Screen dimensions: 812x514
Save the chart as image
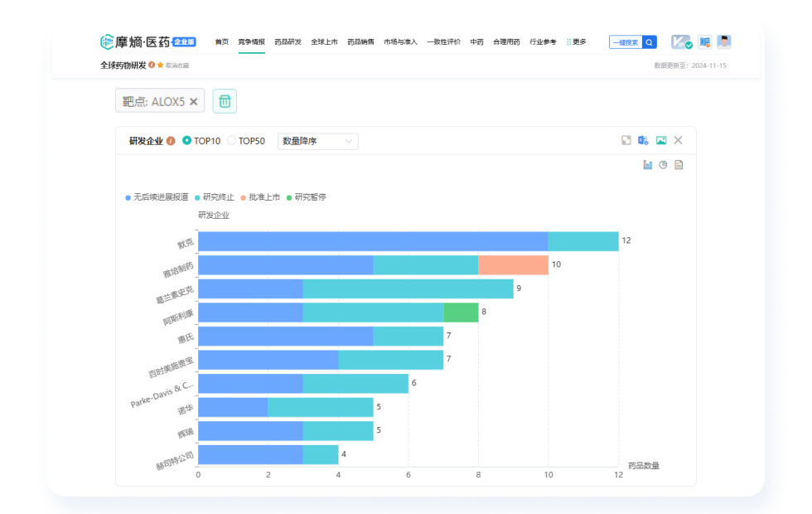tap(661, 140)
